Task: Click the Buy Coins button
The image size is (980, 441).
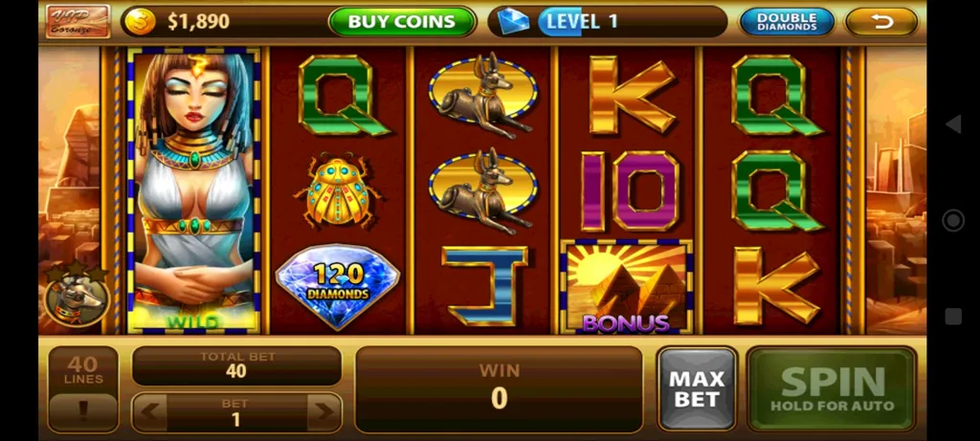Action: pos(402,22)
